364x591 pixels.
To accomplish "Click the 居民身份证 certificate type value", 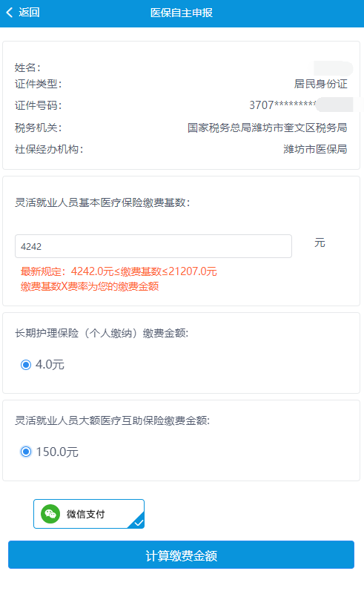I will pyautogui.click(x=321, y=84).
